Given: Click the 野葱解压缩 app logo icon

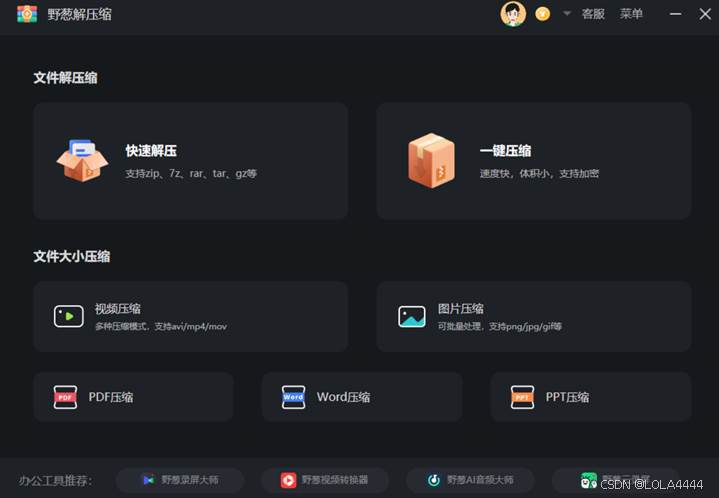Looking at the screenshot, I should [x=27, y=14].
